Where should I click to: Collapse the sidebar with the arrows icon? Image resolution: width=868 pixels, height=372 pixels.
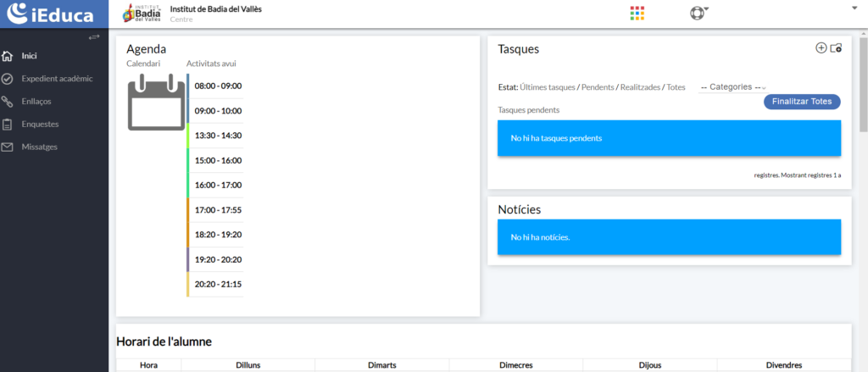click(94, 37)
